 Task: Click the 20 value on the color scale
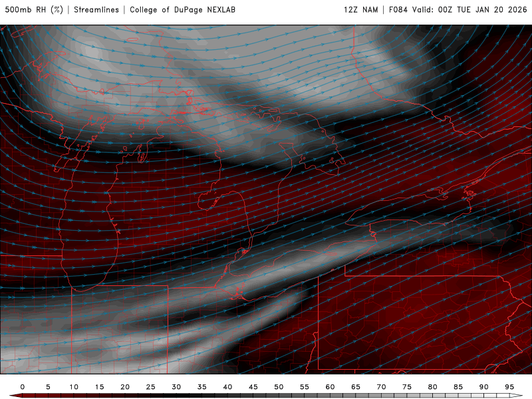125,387
